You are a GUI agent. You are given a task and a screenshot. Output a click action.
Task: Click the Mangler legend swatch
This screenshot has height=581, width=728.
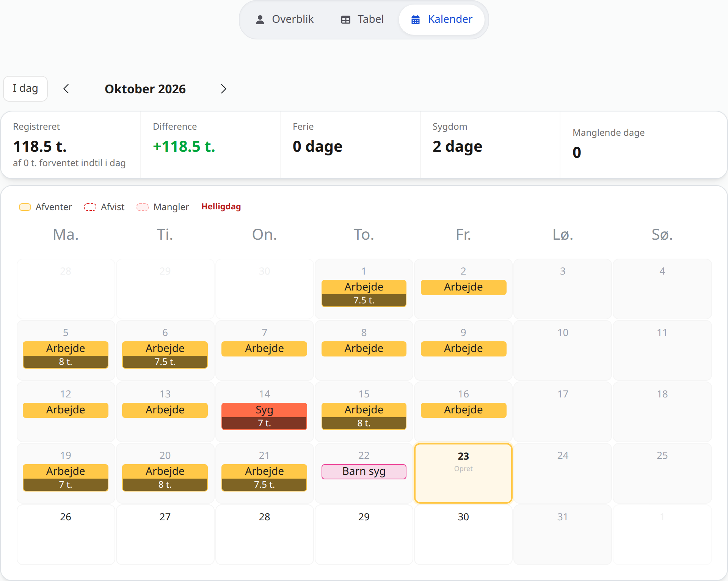[143, 207]
